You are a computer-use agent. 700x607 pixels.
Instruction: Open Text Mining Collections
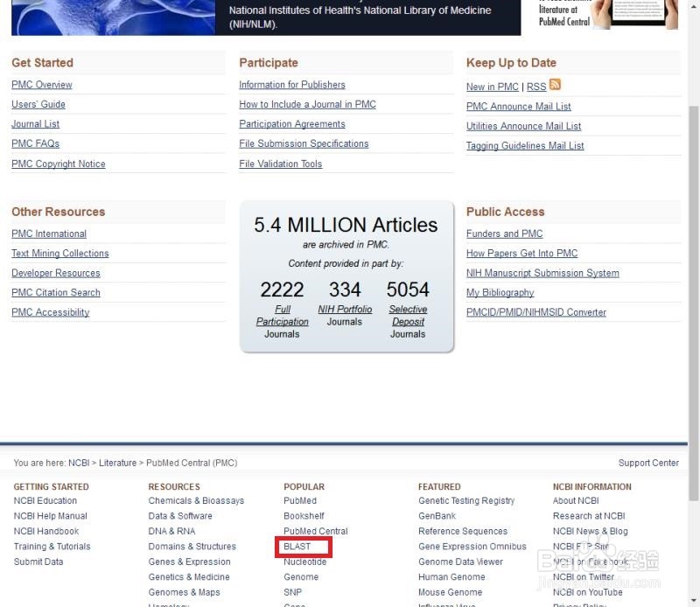pyautogui.click(x=60, y=254)
